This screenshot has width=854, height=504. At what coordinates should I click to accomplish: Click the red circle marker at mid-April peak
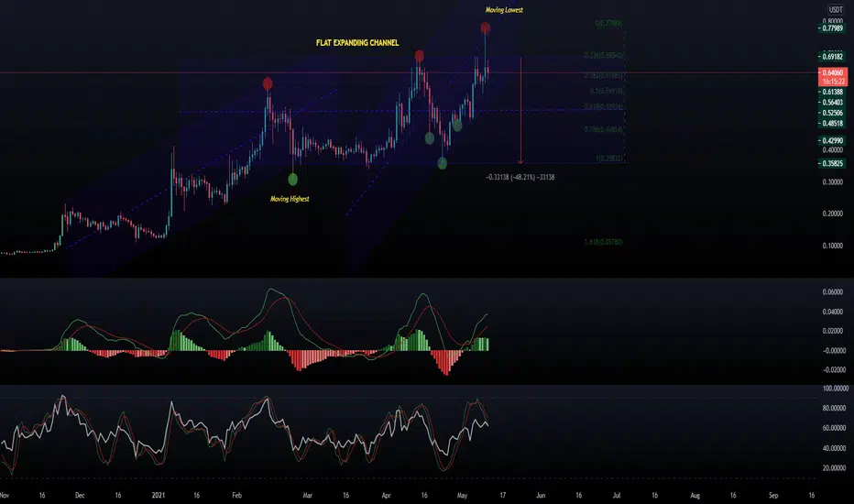click(x=419, y=55)
